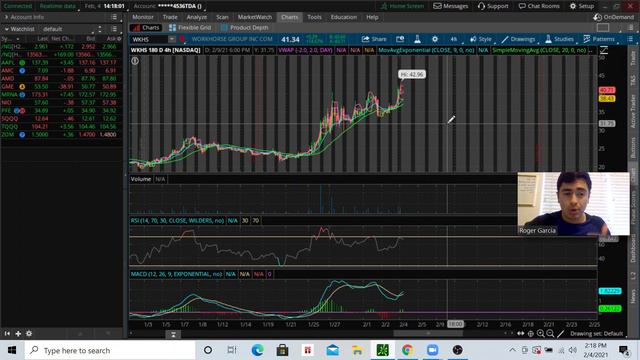This screenshot has width=640, height=360.
Task: Switch to the Trade main tab
Action: pos(170,17)
